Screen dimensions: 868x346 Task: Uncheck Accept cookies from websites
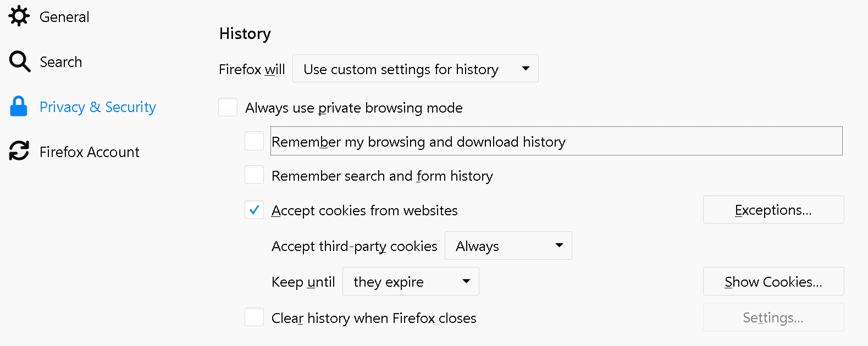(x=254, y=210)
